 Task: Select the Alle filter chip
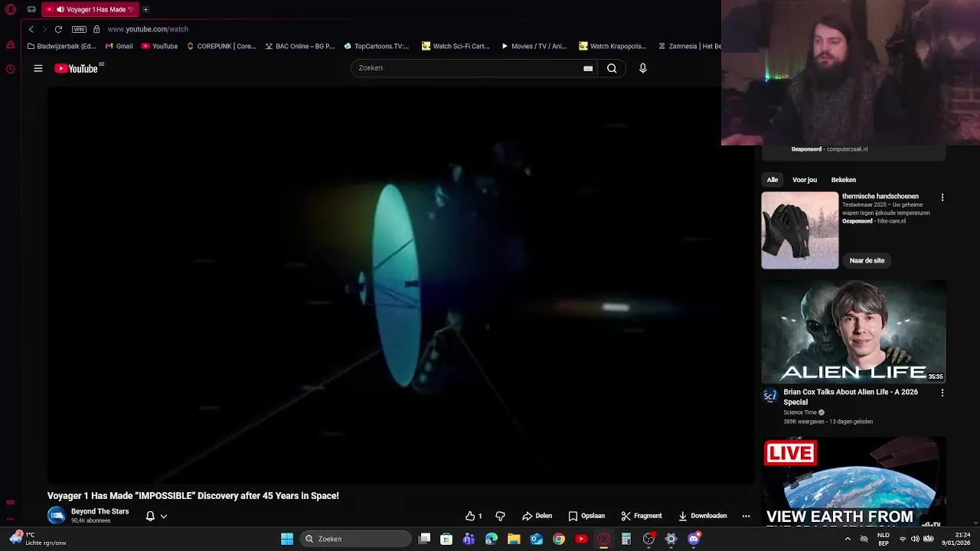tap(773, 180)
